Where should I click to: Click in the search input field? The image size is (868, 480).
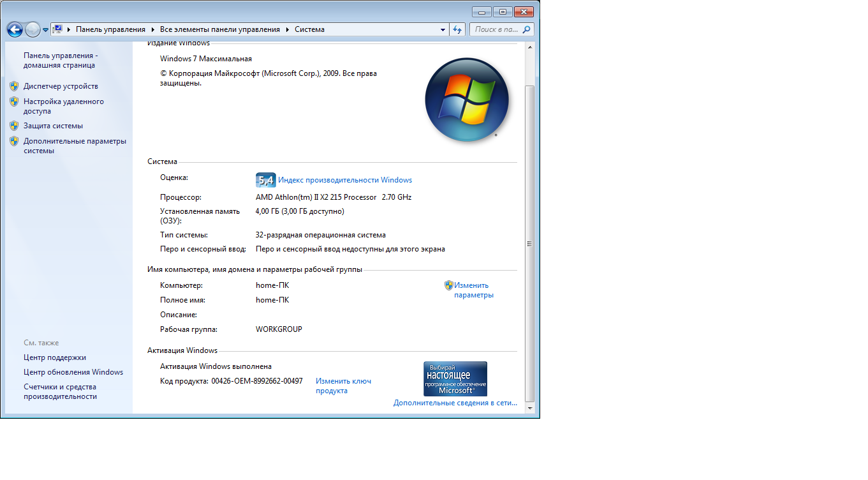coord(496,29)
